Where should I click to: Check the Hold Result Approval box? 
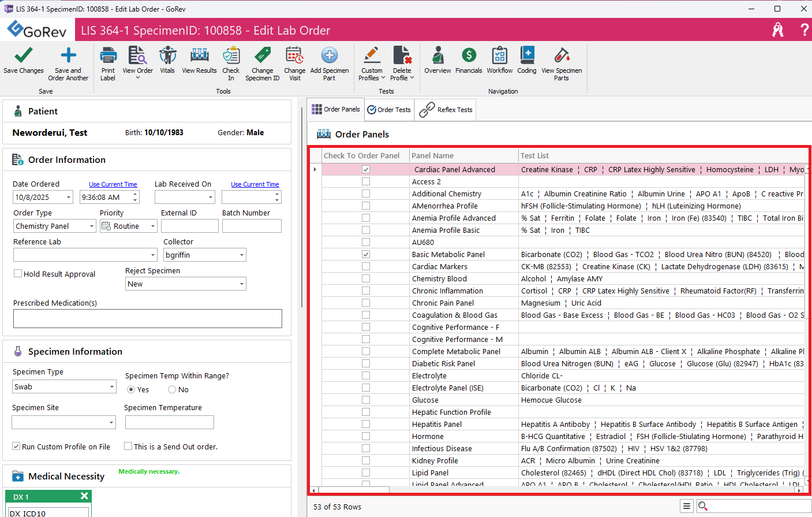pyautogui.click(x=18, y=274)
